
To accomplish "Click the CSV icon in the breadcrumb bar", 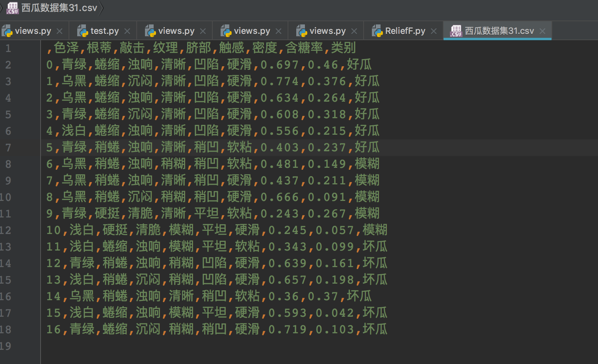I will pyautogui.click(x=12, y=7).
